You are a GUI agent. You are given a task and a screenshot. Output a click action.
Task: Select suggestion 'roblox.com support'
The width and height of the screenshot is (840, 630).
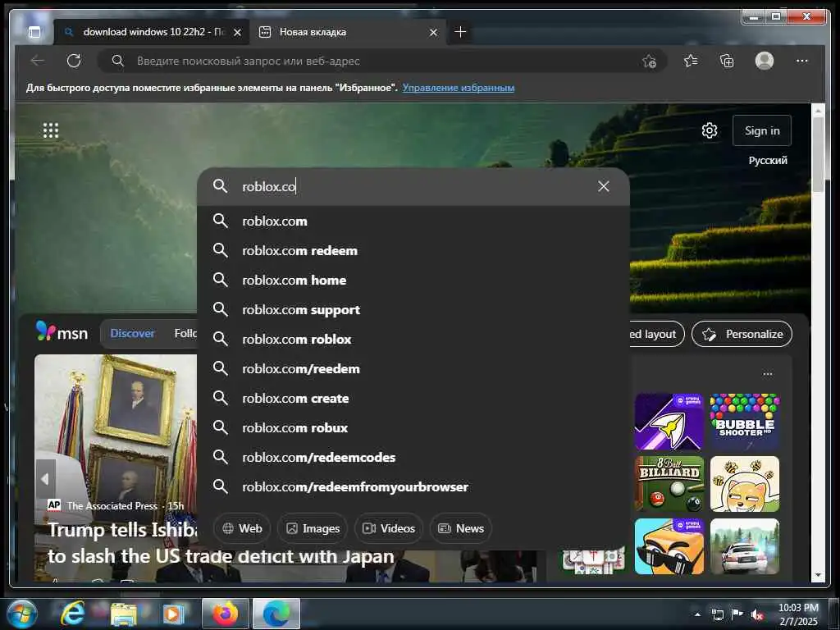tap(413, 309)
